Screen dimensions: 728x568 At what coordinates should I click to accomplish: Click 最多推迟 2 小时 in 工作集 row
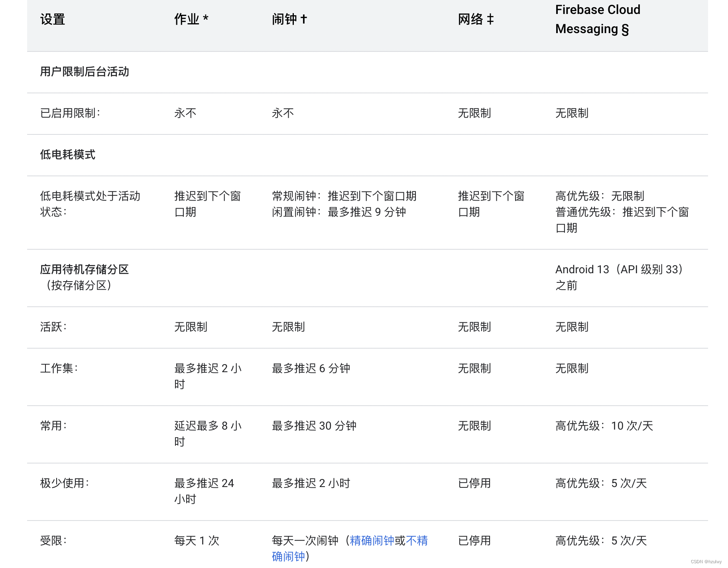(208, 377)
